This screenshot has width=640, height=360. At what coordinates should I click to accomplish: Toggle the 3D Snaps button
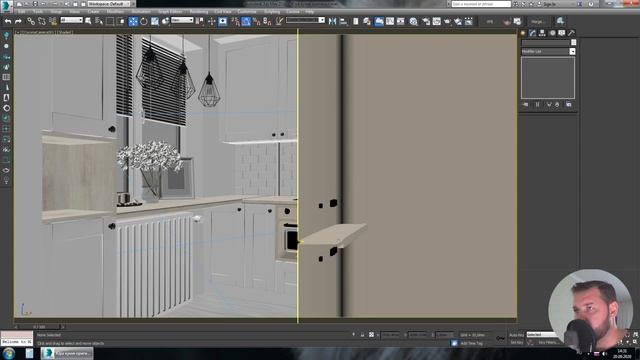(235, 21)
